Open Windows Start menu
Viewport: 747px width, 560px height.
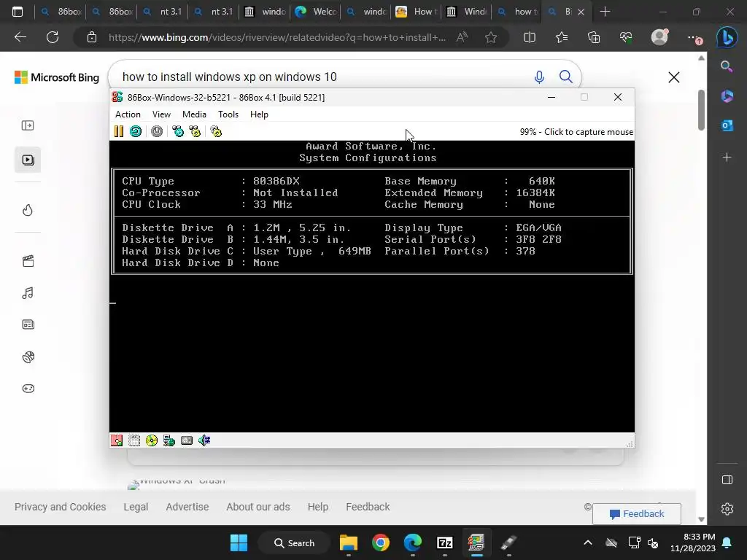(239, 542)
